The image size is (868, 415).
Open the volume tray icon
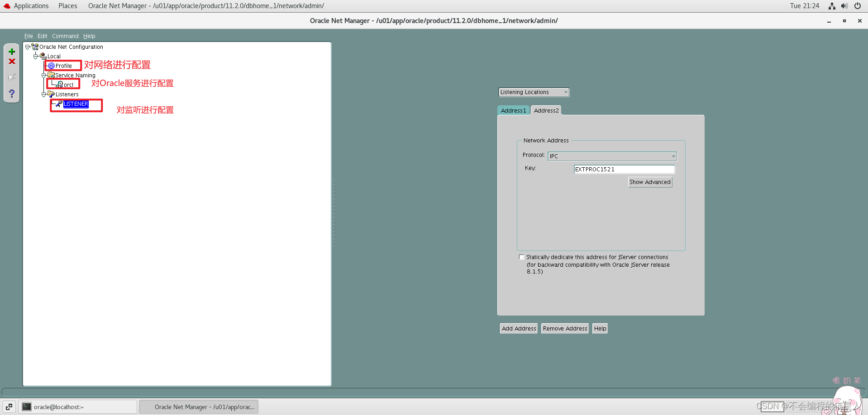pos(844,6)
